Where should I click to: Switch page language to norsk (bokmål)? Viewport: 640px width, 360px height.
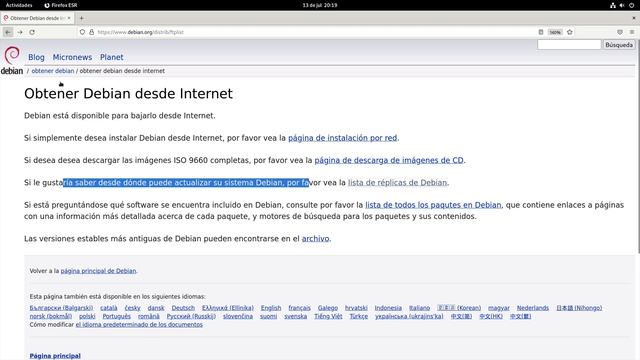coord(51,316)
